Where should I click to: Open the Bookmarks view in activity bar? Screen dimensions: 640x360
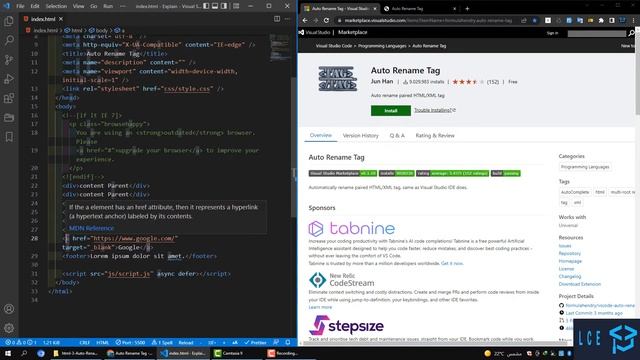9,137
